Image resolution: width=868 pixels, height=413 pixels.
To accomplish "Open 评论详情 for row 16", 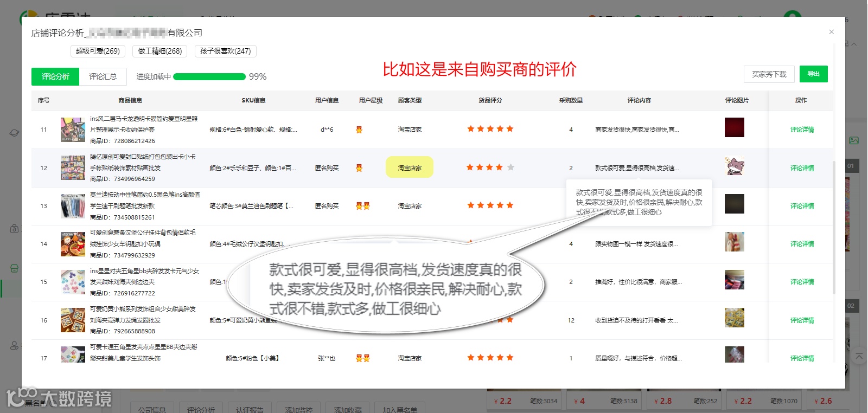I will click(x=802, y=320).
